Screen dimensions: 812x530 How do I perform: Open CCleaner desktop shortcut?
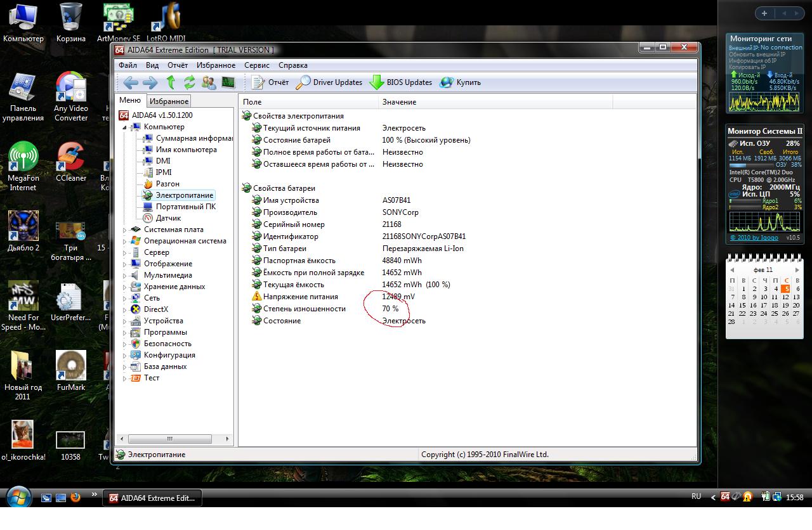pyautogui.click(x=71, y=162)
